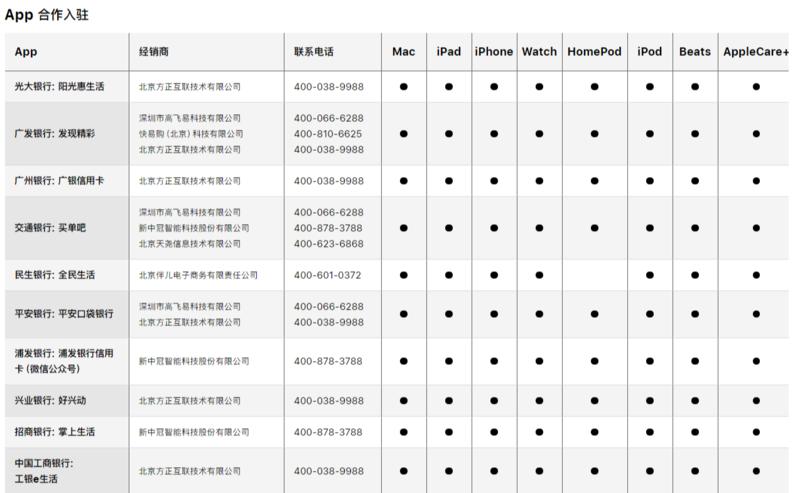Click the Beats dot for 平安银行
Viewport: 800px width, 493px height.
click(x=695, y=314)
